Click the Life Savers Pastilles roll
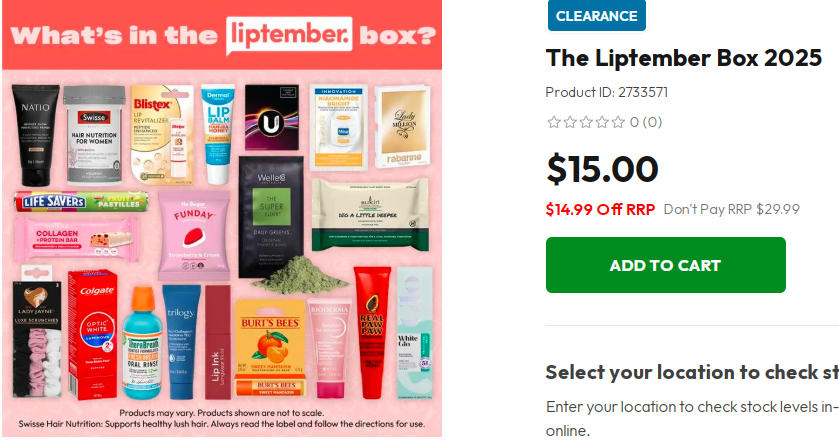The image size is (839, 447). [x=81, y=201]
